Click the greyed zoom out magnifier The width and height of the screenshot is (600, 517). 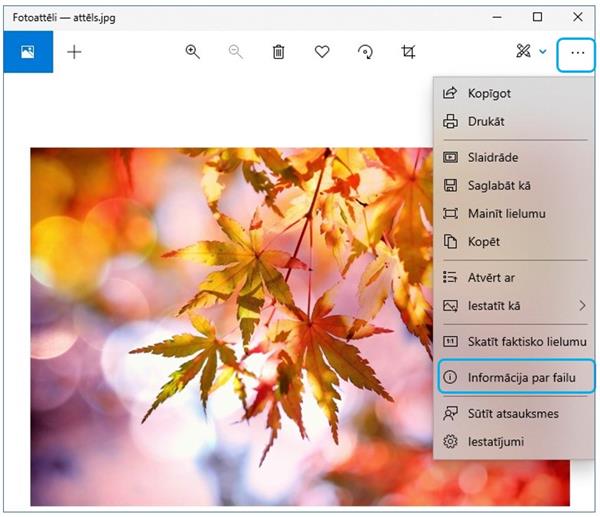pyautogui.click(x=235, y=52)
